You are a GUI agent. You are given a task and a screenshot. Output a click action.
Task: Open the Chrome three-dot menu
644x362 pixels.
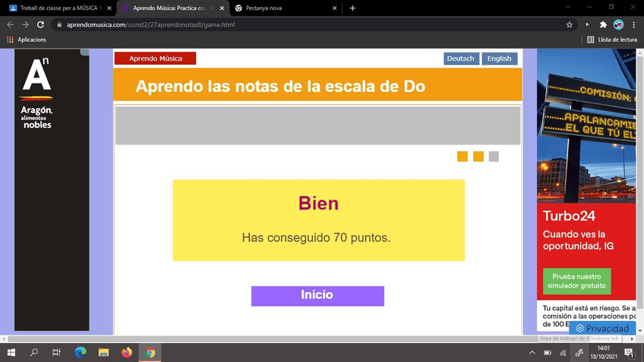point(634,24)
